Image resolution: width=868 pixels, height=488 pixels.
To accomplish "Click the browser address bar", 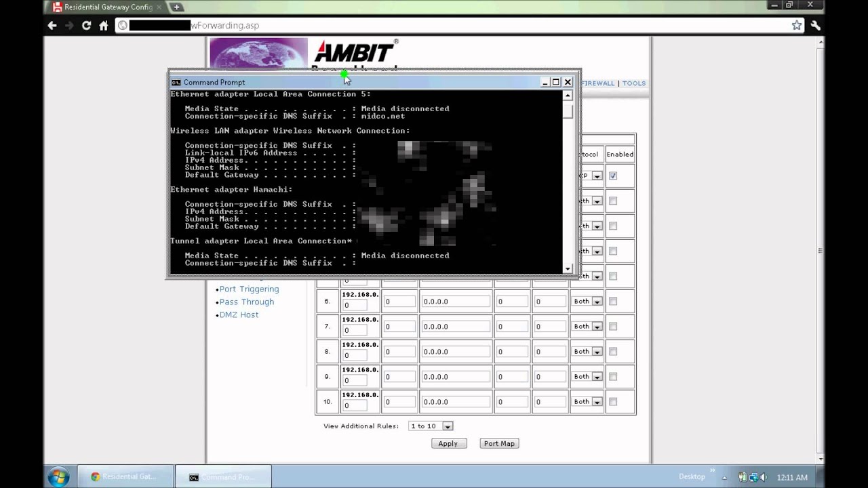I will [459, 25].
